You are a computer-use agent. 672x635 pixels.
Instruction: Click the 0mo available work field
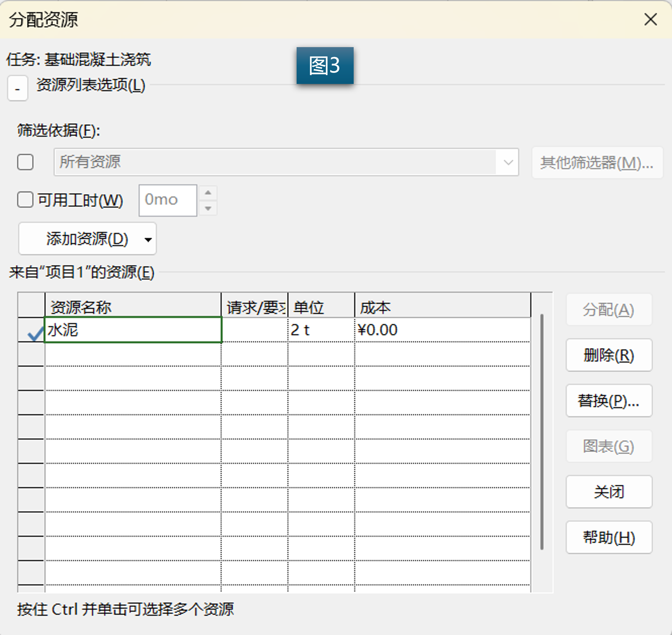pyautogui.click(x=168, y=200)
